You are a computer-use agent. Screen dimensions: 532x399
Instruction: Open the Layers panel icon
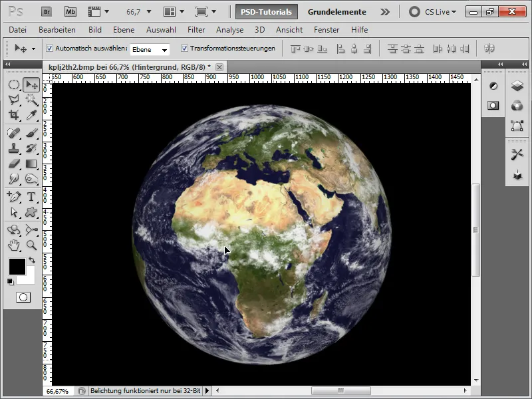(x=517, y=86)
